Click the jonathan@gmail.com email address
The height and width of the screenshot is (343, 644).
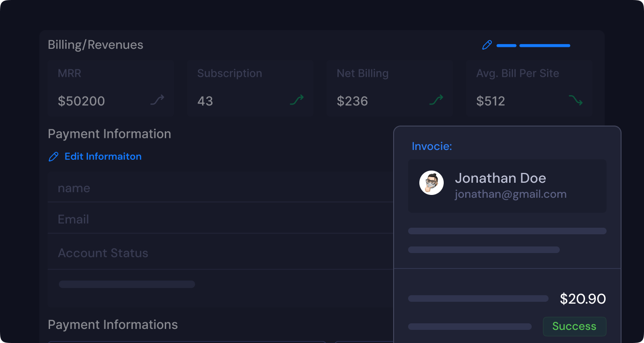(x=511, y=194)
